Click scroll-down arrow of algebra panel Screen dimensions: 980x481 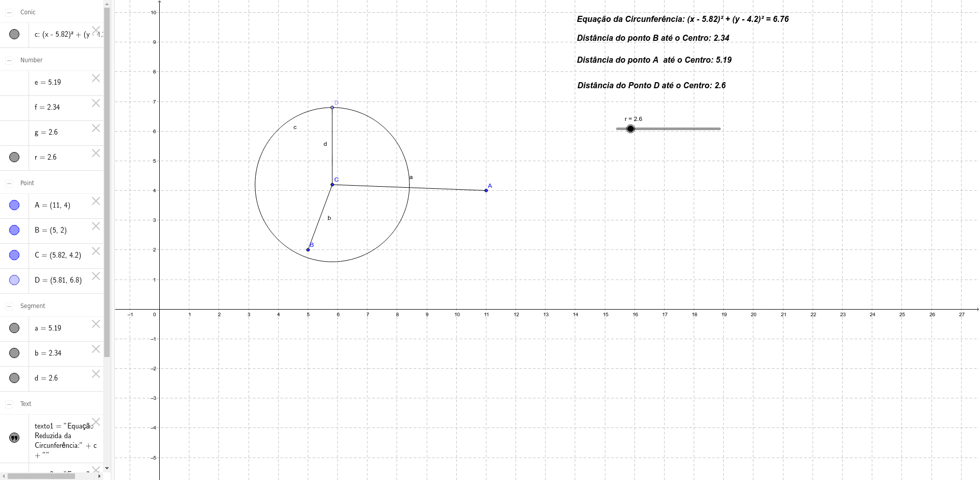[107, 468]
